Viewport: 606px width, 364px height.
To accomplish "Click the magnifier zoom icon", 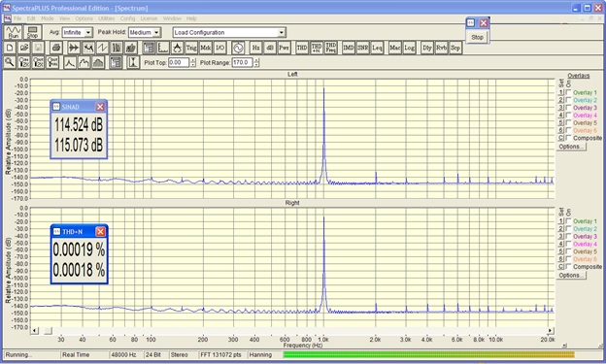I will click(x=10, y=62).
